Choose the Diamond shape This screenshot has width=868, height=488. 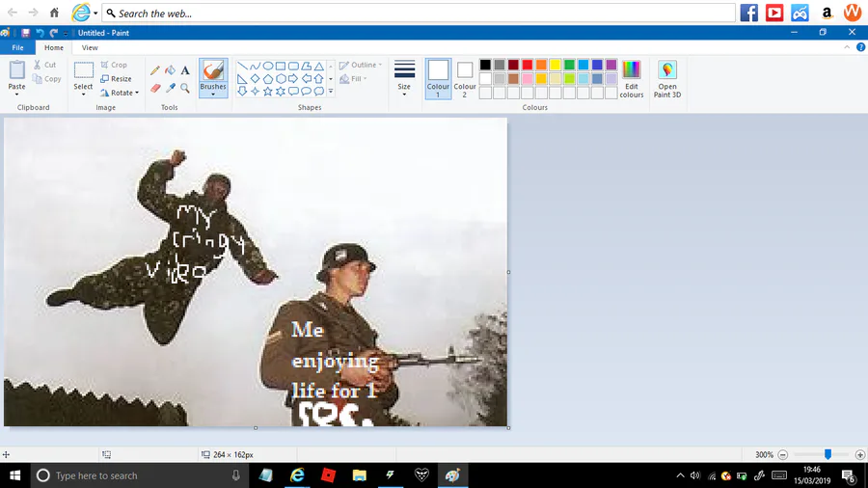point(255,78)
